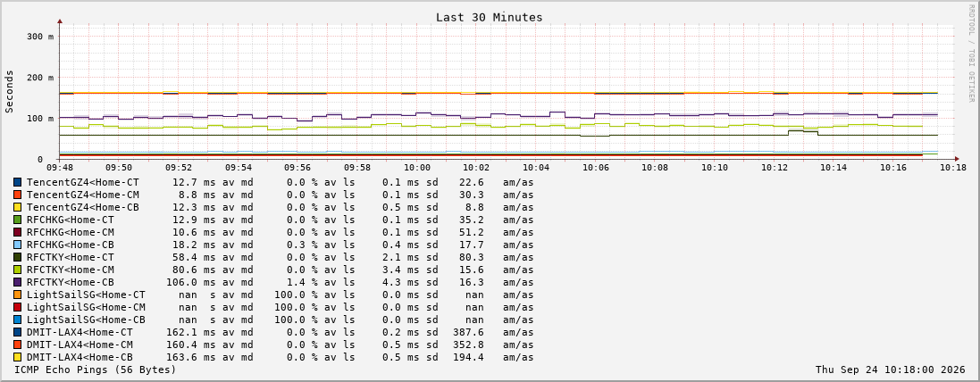The height and width of the screenshot is (382, 980).
Task: Click the LightSailSG<Home-CM red swatch
Action: tap(18, 307)
